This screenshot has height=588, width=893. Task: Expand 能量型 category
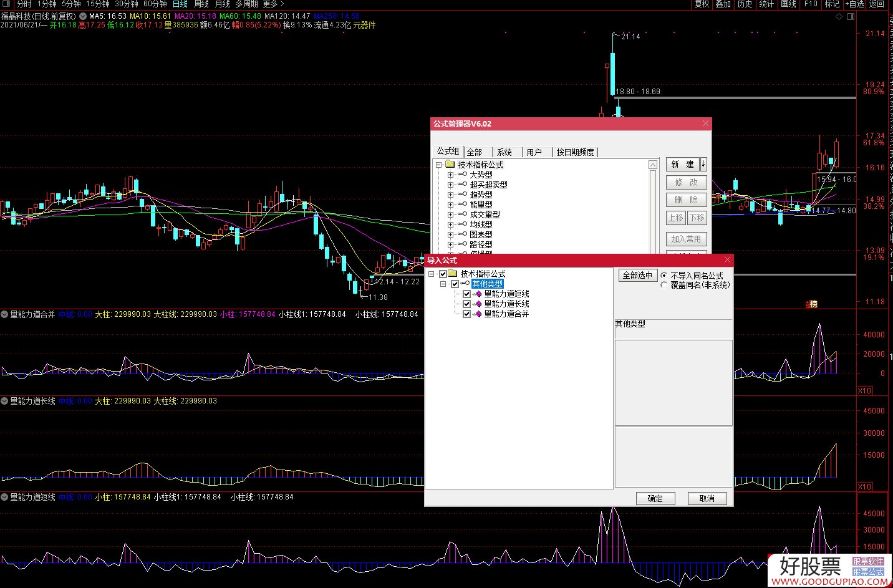click(450, 205)
